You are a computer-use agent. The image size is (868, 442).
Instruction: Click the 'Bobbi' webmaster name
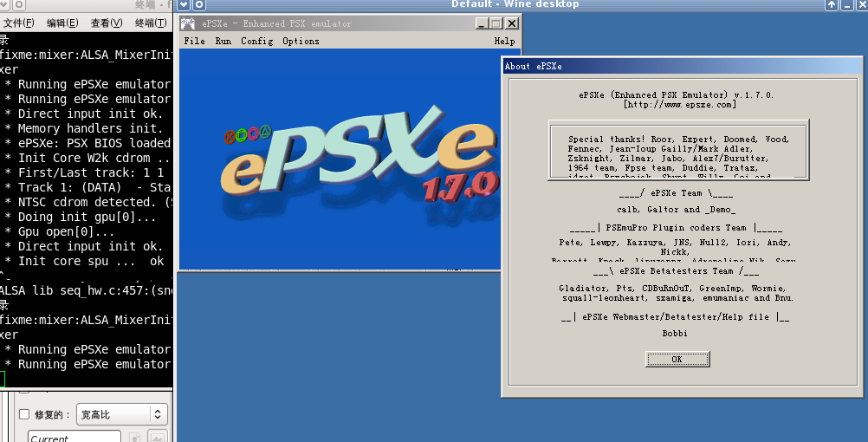[x=675, y=334]
